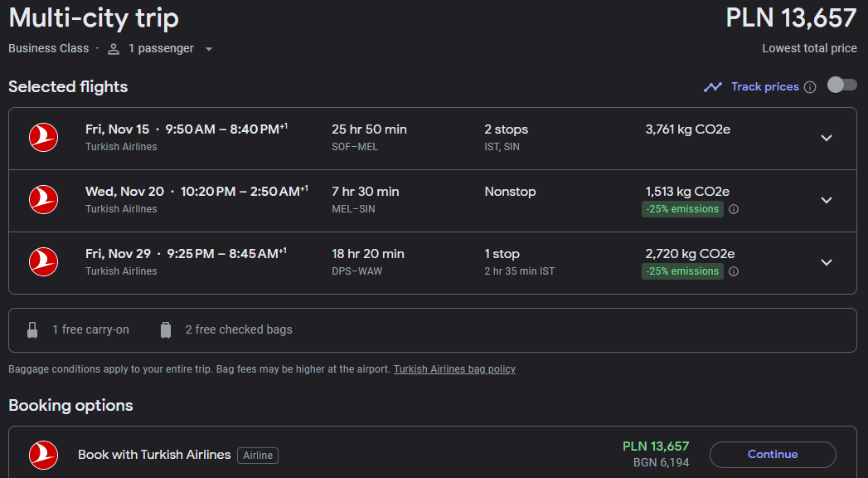Click the "1 free carry-on" text
The image size is (868, 478).
tap(91, 329)
